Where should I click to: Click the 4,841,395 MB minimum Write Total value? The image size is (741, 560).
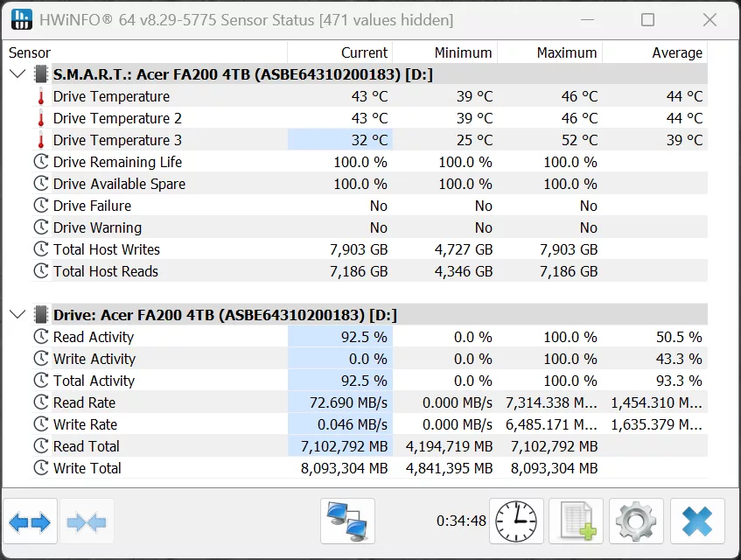(449, 467)
